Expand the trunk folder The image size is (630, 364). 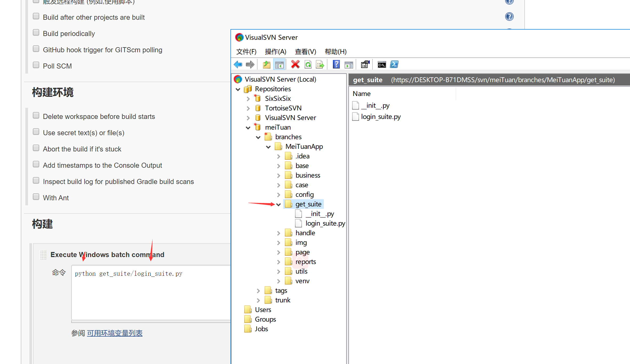click(258, 300)
